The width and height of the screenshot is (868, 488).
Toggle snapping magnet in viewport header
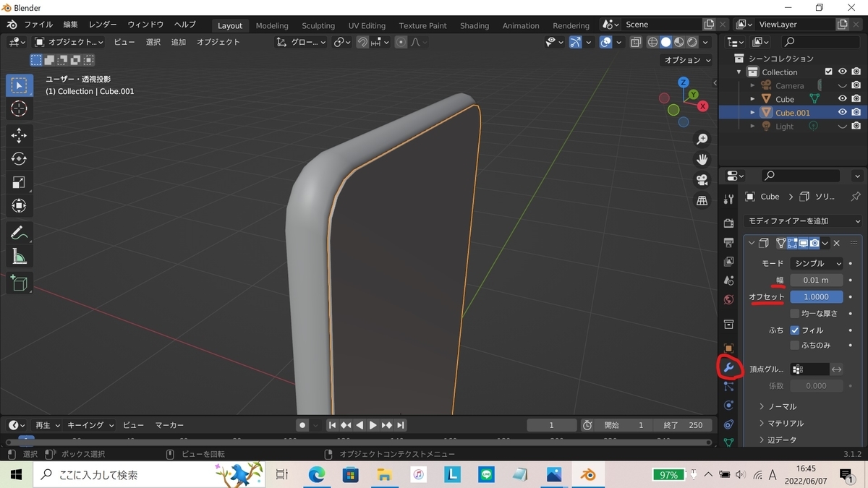(x=362, y=42)
